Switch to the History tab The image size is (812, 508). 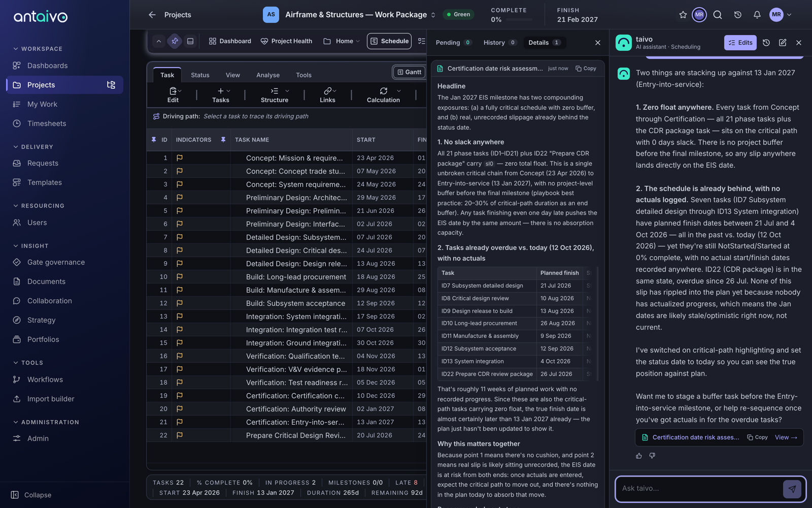[x=500, y=43]
